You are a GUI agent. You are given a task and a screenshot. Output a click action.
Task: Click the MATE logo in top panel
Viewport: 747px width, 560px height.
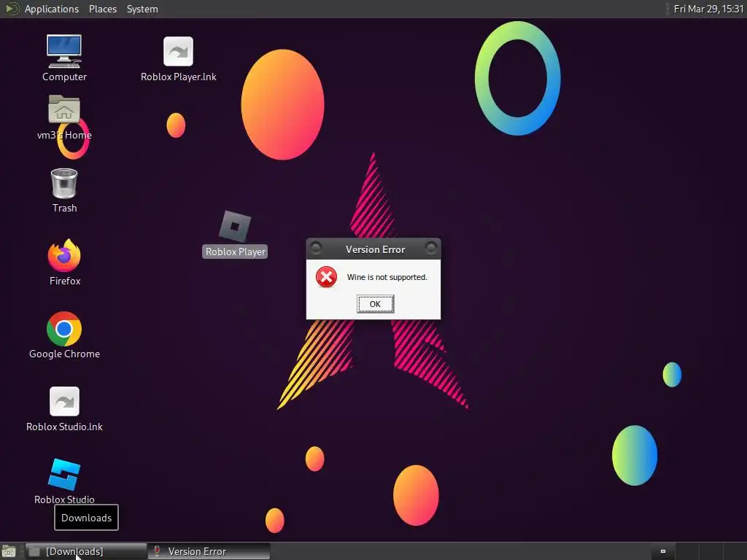12,9
